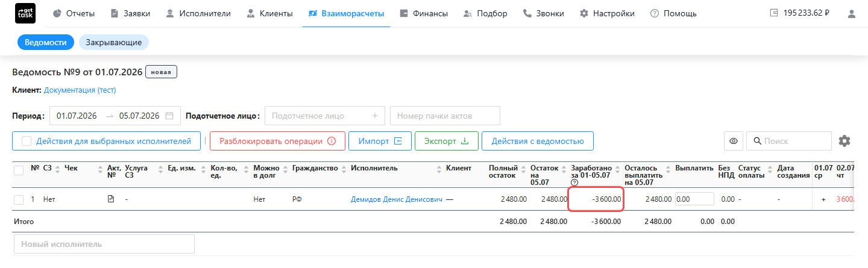Open the act document icon in row 1
868x268 pixels.
coord(110,199)
